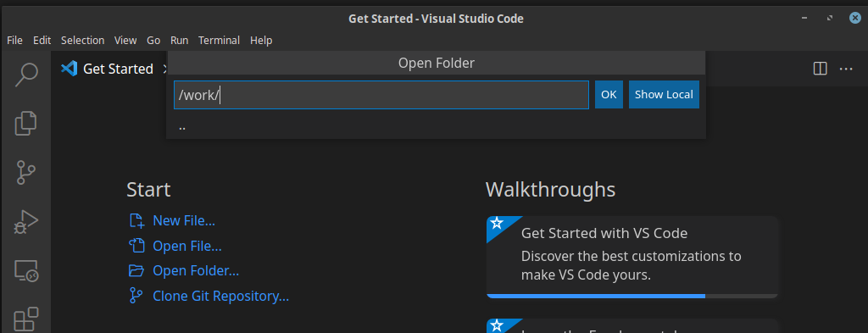The image size is (868, 333).
Task: Open the Remote Explorer view icon
Action: (25, 271)
